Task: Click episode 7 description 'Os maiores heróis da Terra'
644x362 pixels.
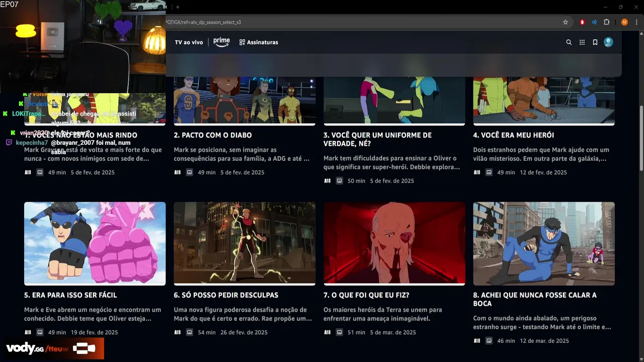Action: coord(383,314)
